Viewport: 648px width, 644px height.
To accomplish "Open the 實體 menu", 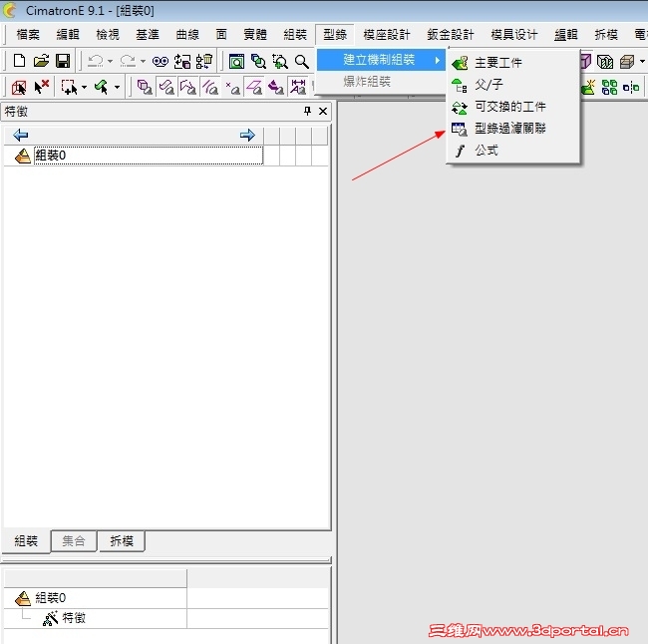I will 255,35.
